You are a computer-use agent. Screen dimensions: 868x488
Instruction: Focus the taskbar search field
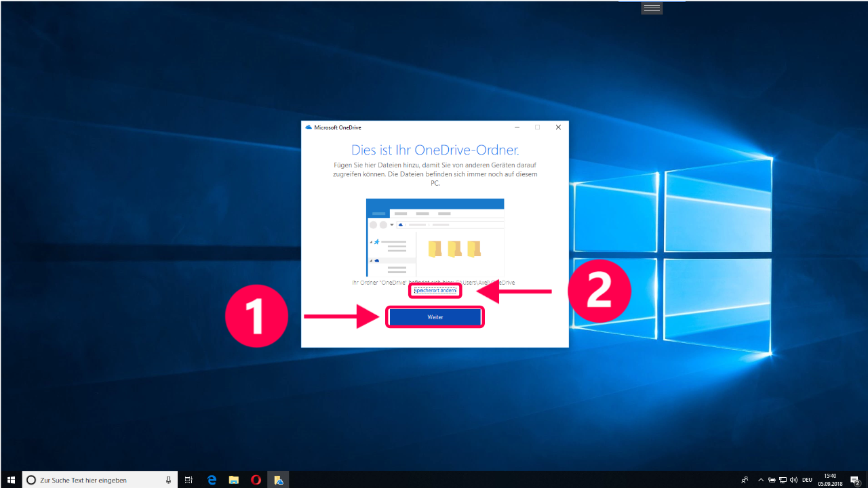(x=100, y=480)
